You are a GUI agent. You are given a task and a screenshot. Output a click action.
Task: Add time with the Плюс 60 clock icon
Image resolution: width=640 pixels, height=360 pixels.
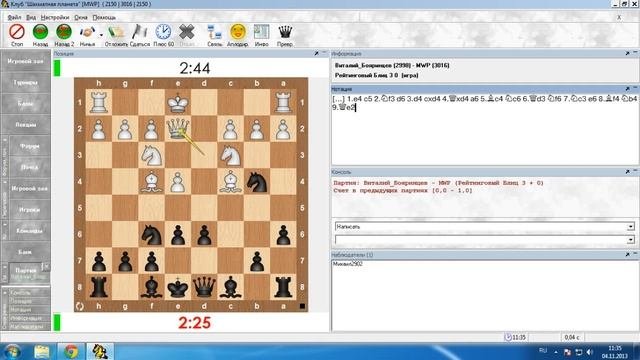[x=163, y=32]
